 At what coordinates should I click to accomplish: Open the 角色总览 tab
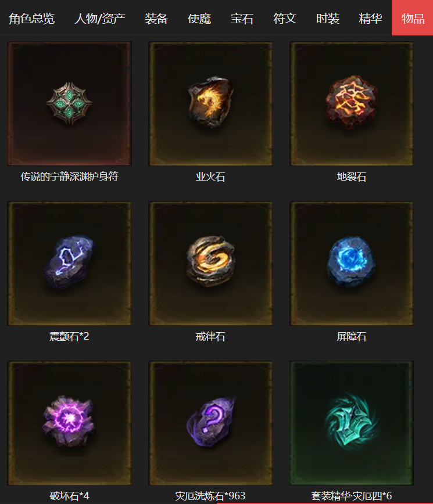point(31,19)
